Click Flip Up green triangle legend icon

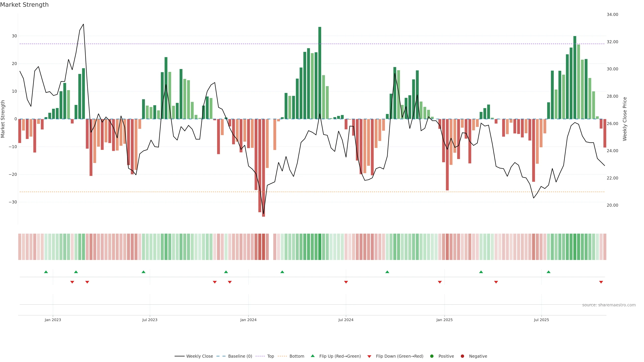tap(312, 356)
